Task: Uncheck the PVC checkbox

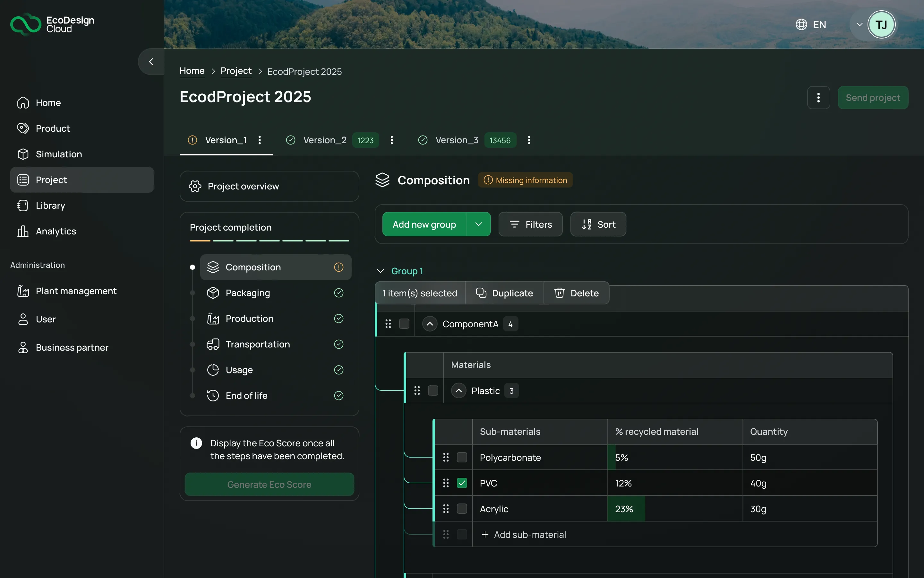Action: click(462, 483)
